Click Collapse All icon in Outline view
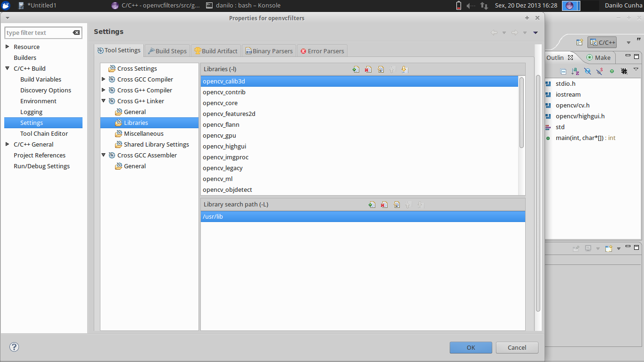This screenshot has width=644, height=362. tap(563, 71)
